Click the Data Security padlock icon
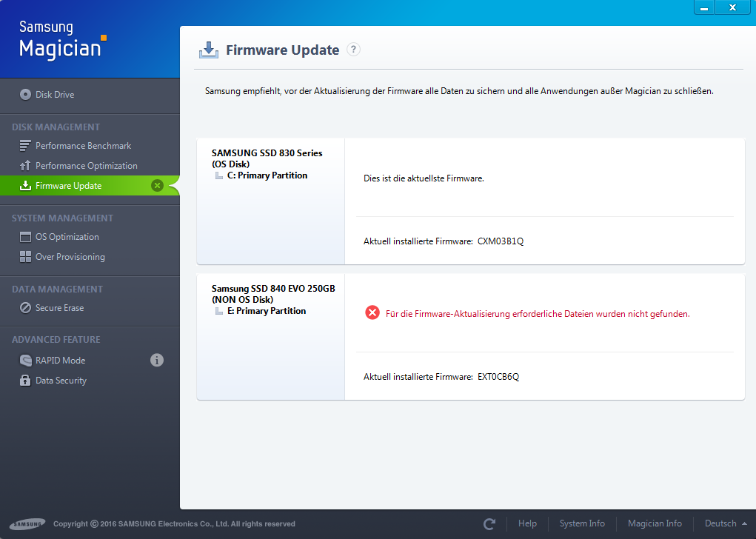The image size is (756, 539). (25, 381)
